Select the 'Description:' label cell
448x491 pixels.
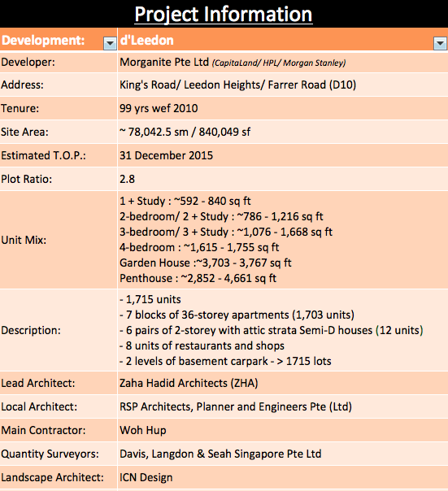[x=59, y=330]
